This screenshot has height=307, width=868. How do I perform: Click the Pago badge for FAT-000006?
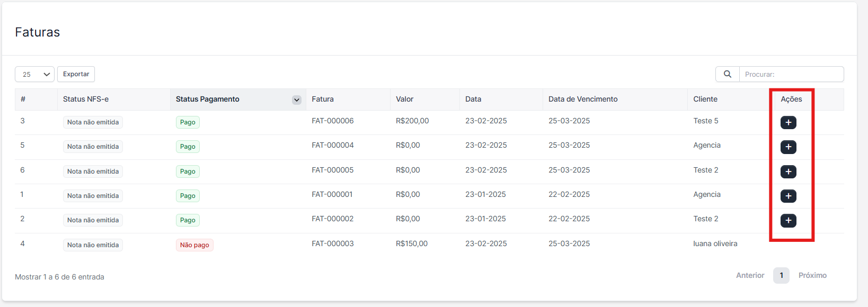click(x=188, y=122)
